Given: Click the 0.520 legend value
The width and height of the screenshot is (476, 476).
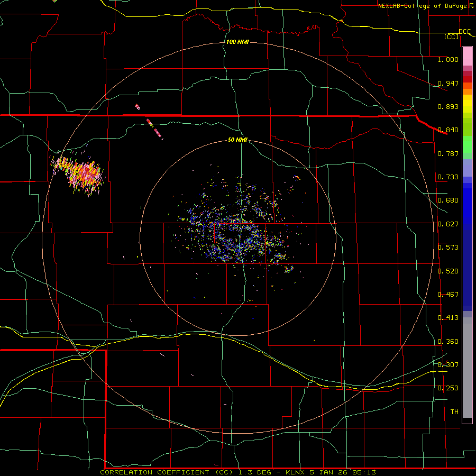Looking at the screenshot, I should [x=448, y=271].
